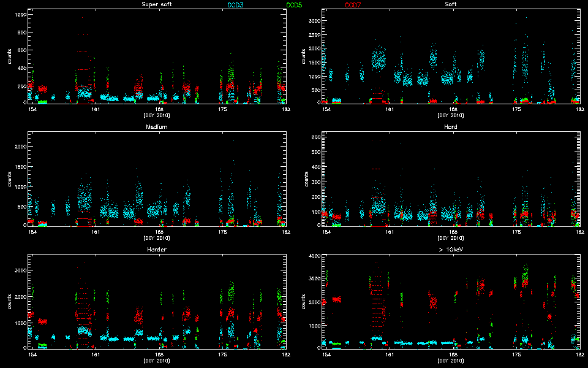The width and height of the screenshot is (588, 368).
Task: Click the 1500 y-axis tick in Medium plot
Action: click(20, 167)
